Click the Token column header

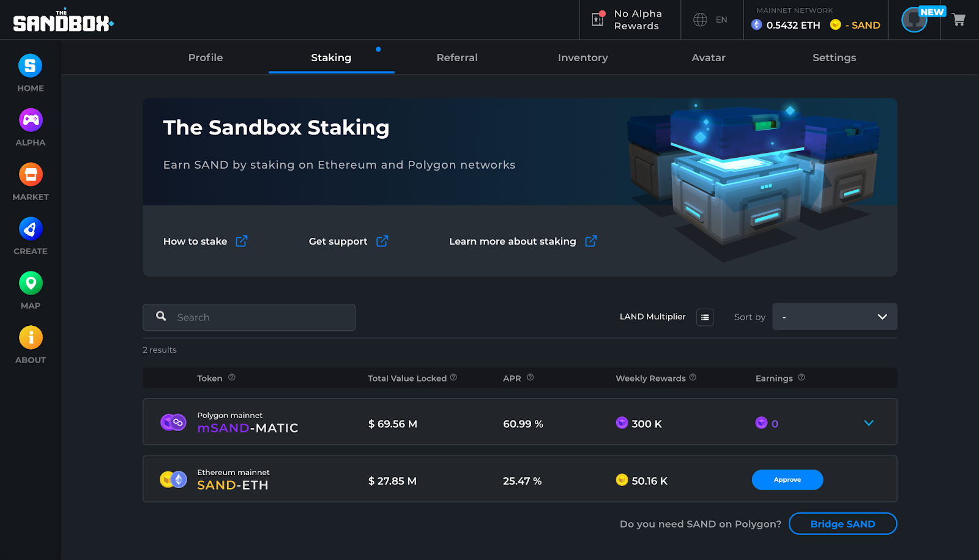click(x=210, y=378)
